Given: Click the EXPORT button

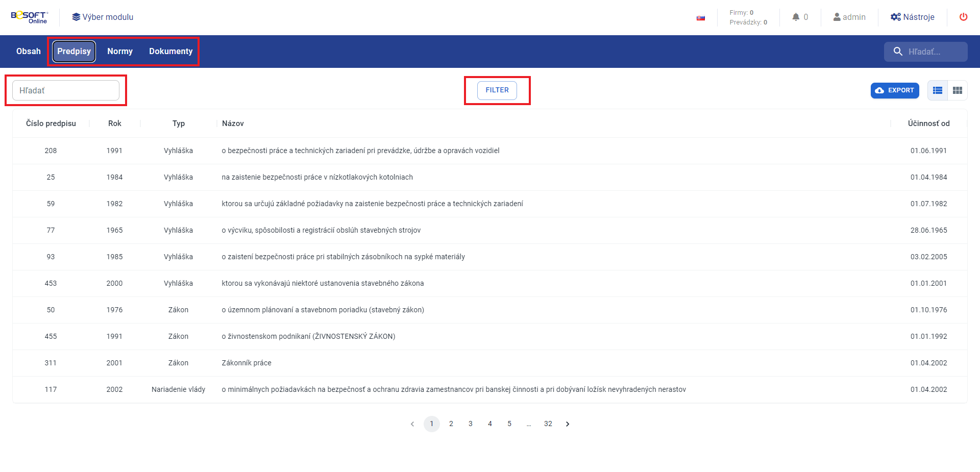Looking at the screenshot, I should click(895, 91).
